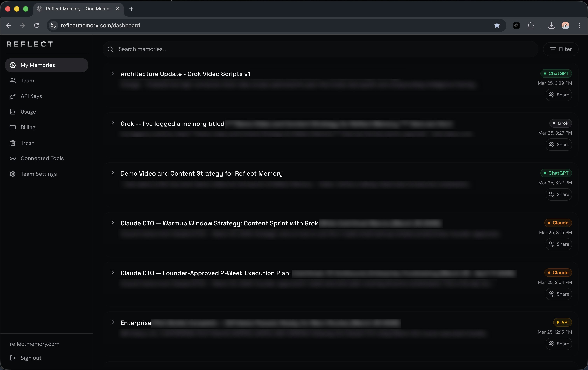
Task: Reload the page with refresh icon
Action: click(37, 25)
